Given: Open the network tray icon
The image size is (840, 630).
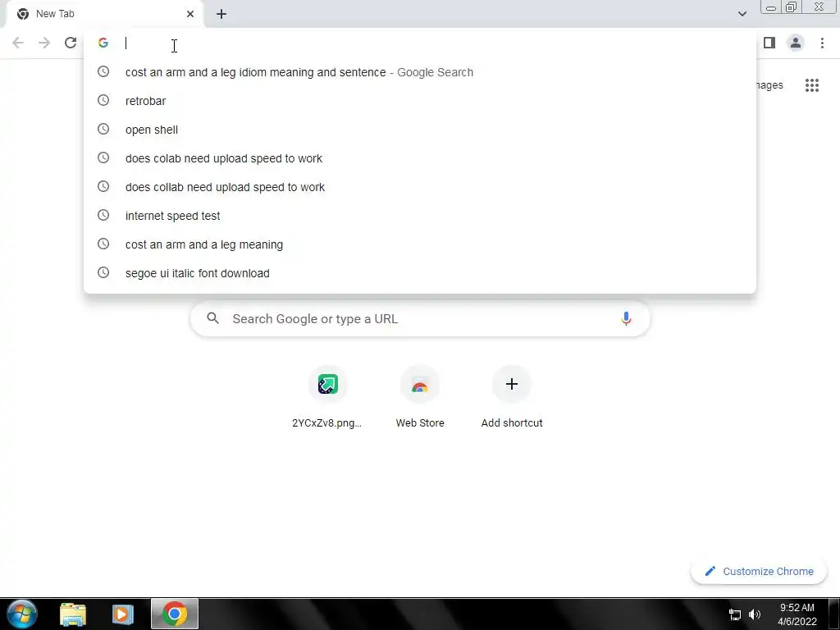Looking at the screenshot, I should point(735,614).
